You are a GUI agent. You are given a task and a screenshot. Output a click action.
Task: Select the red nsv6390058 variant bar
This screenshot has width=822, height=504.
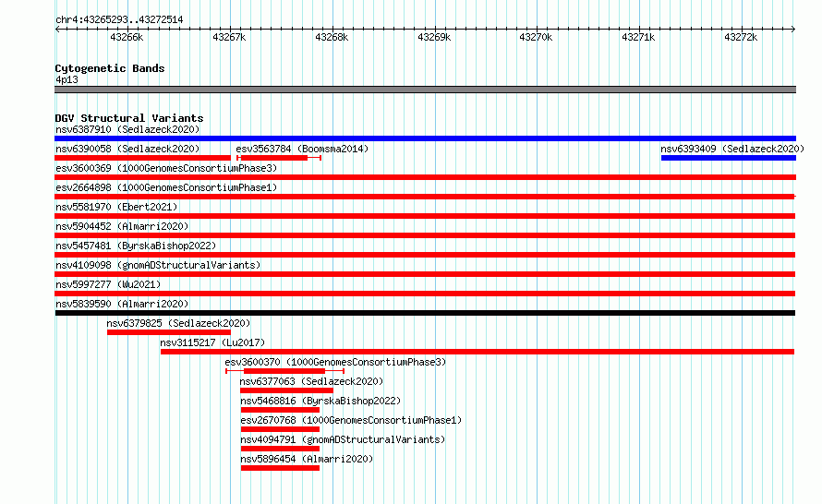tap(142, 158)
